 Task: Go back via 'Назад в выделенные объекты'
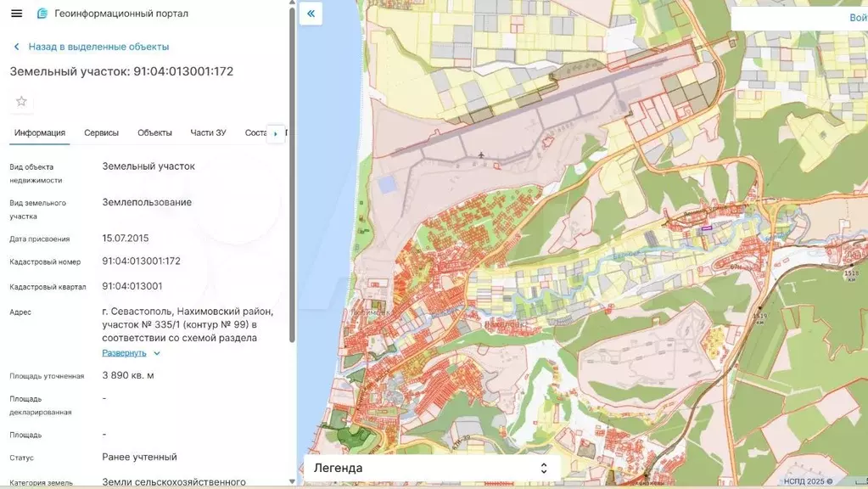(x=98, y=47)
